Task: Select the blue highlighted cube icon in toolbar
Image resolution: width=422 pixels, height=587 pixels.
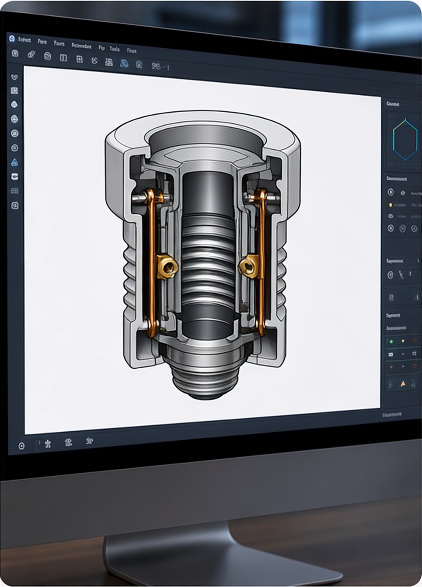Action: [x=124, y=63]
